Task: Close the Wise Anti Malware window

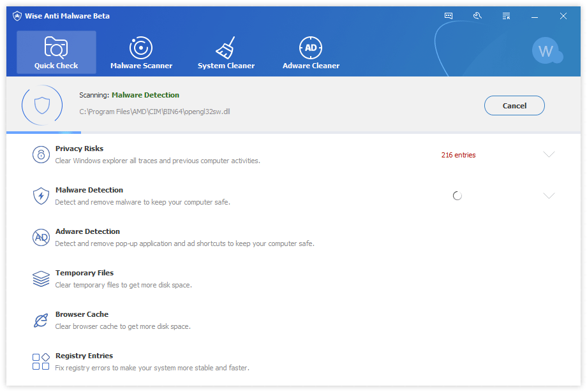Action: click(x=563, y=16)
